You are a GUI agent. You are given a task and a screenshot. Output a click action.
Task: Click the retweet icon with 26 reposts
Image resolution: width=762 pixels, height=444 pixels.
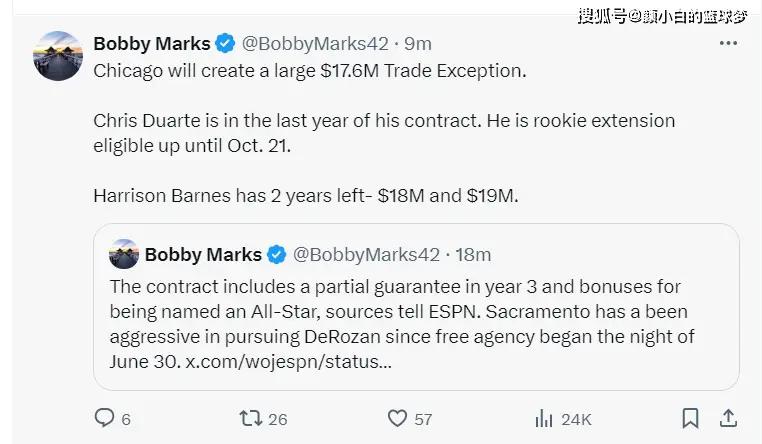click(x=252, y=417)
